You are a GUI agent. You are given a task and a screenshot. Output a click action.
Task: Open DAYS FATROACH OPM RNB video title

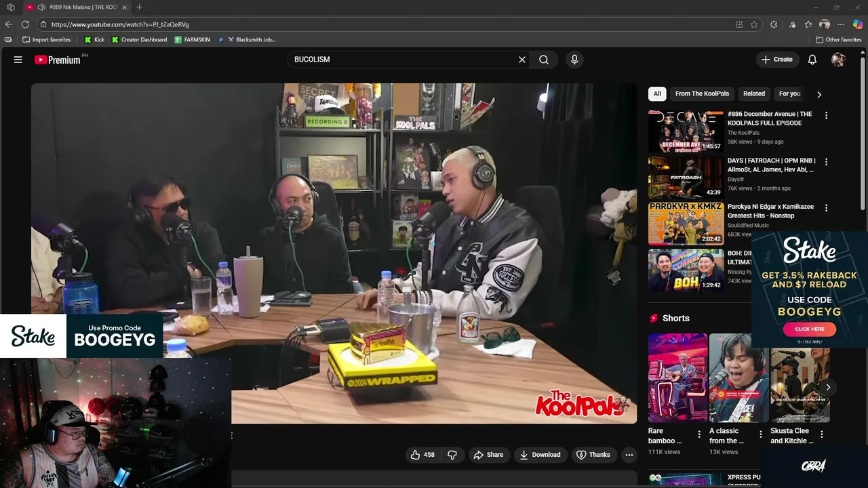tap(772, 165)
